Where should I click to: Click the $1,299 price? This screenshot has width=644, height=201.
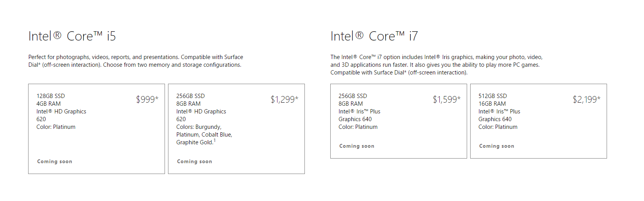284,100
